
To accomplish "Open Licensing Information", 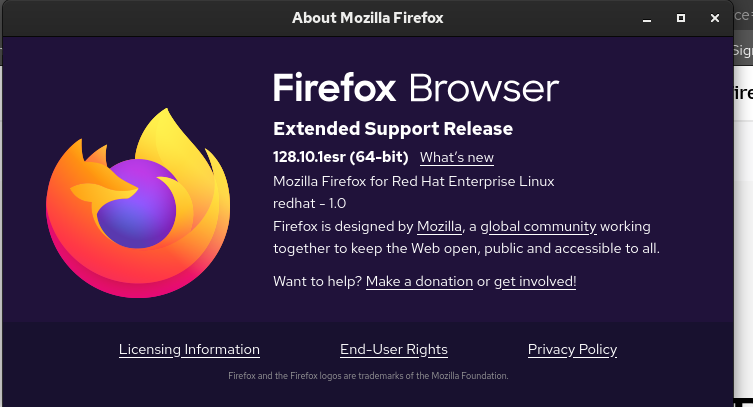I will (189, 349).
